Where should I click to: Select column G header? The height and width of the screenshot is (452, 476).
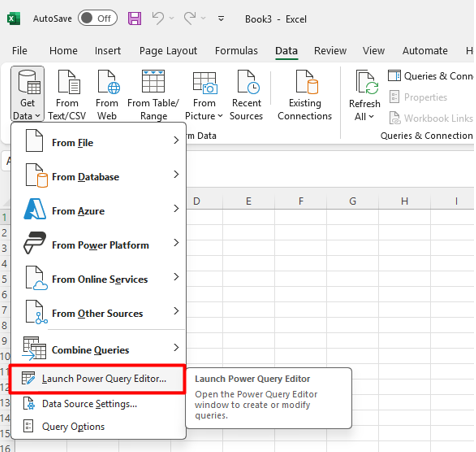click(x=352, y=201)
